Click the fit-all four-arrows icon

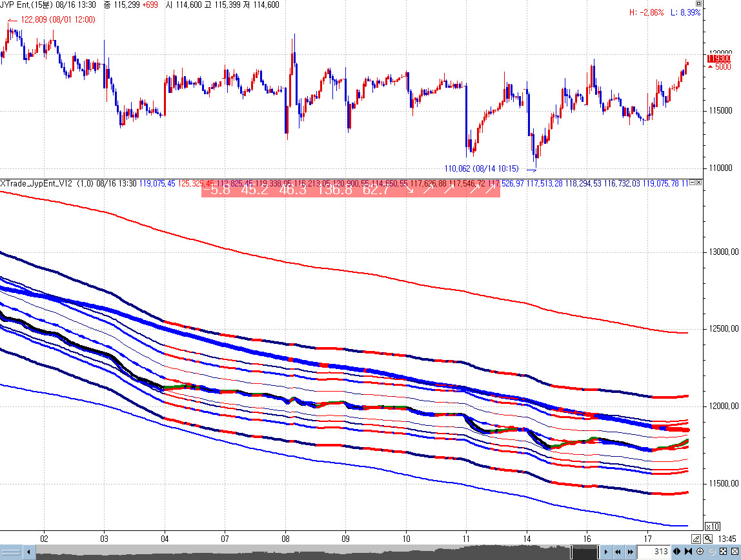pyautogui.click(x=723, y=552)
